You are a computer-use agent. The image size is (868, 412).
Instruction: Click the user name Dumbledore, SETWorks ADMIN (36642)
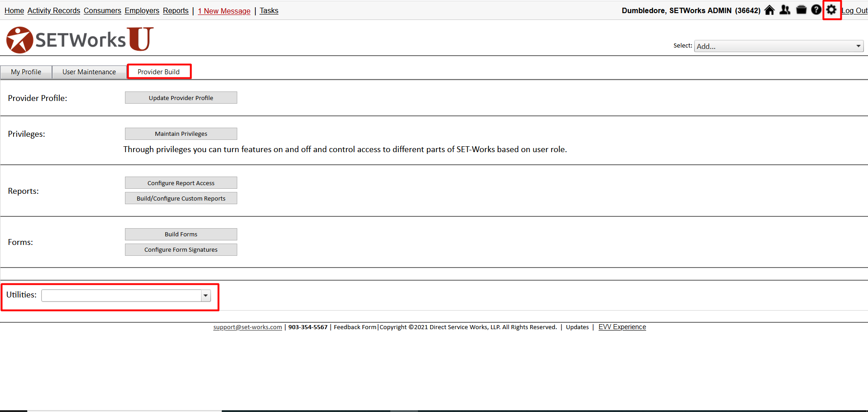click(x=691, y=10)
